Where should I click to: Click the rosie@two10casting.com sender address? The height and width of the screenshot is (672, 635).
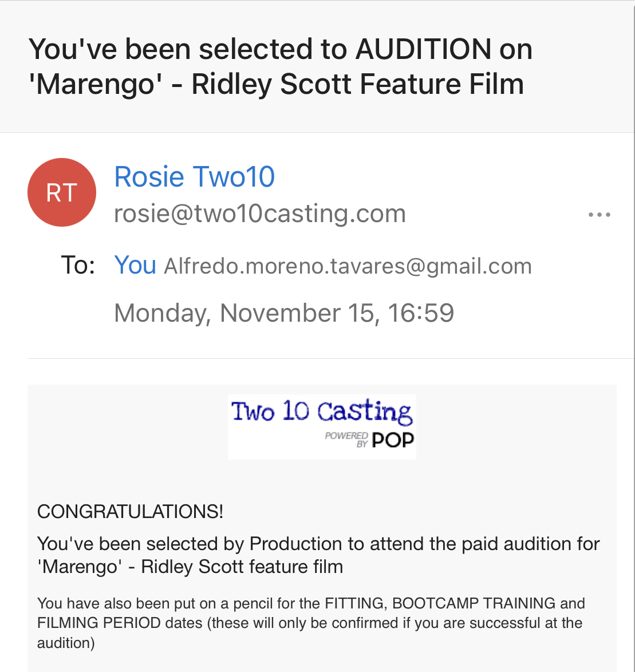(260, 214)
